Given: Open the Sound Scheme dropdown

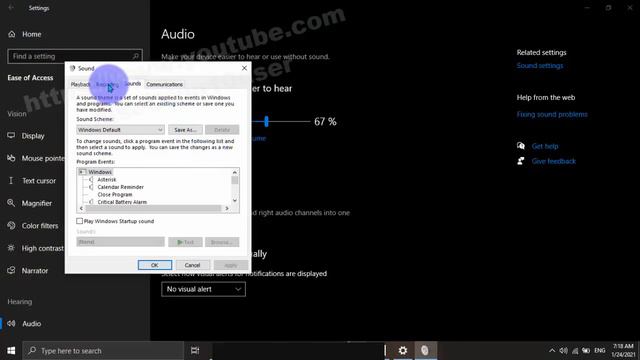Looking at the screenshot, I should tap(120, 130).
